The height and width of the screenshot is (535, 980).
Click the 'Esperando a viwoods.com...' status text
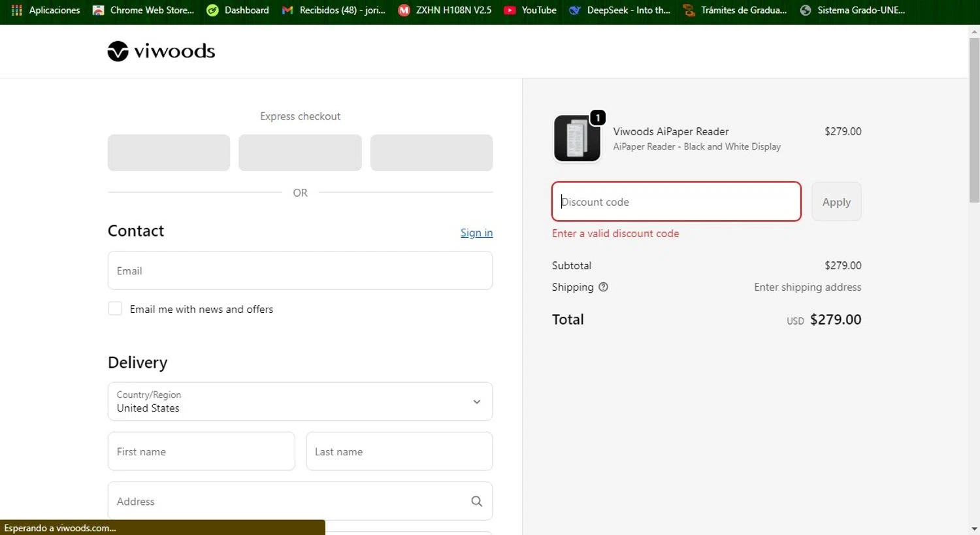pos(60,528)
